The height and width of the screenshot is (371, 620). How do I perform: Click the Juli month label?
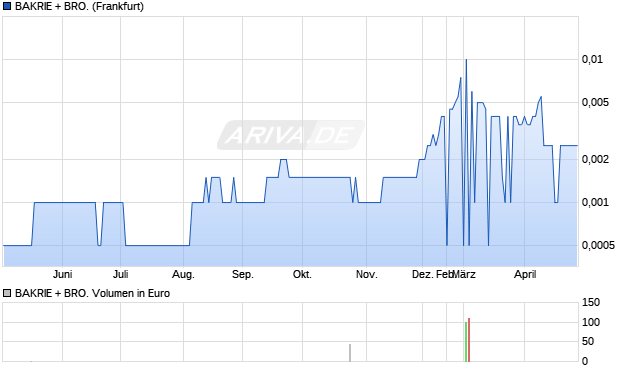(x=121, y=274)
